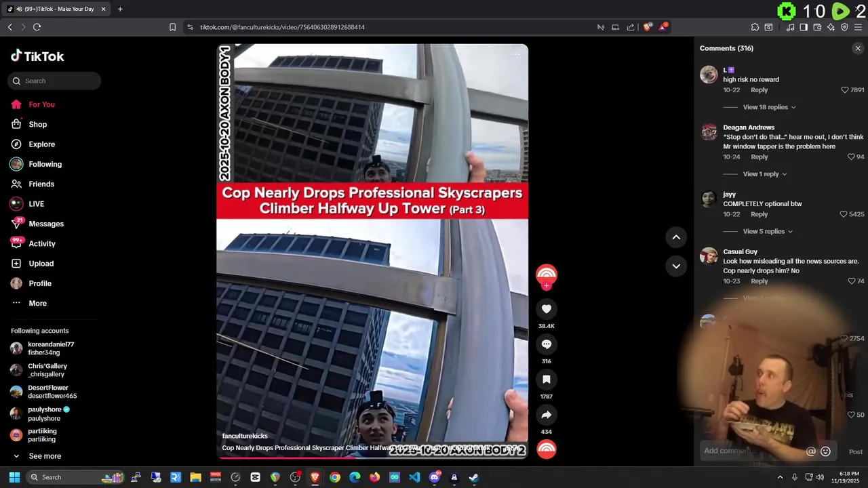
Task: Close the comments panel
Action: 858,48
